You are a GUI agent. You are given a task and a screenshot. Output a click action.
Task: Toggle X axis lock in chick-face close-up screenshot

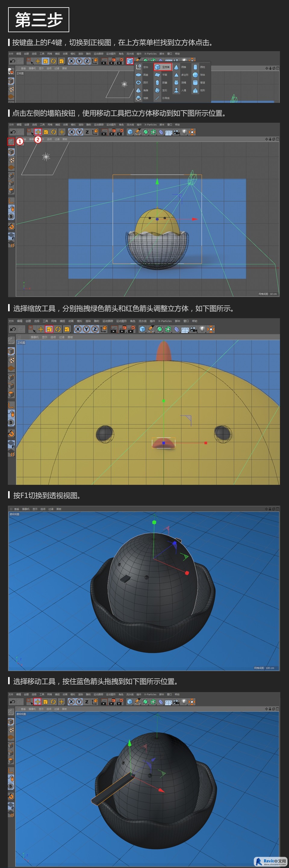coord(78,329)
